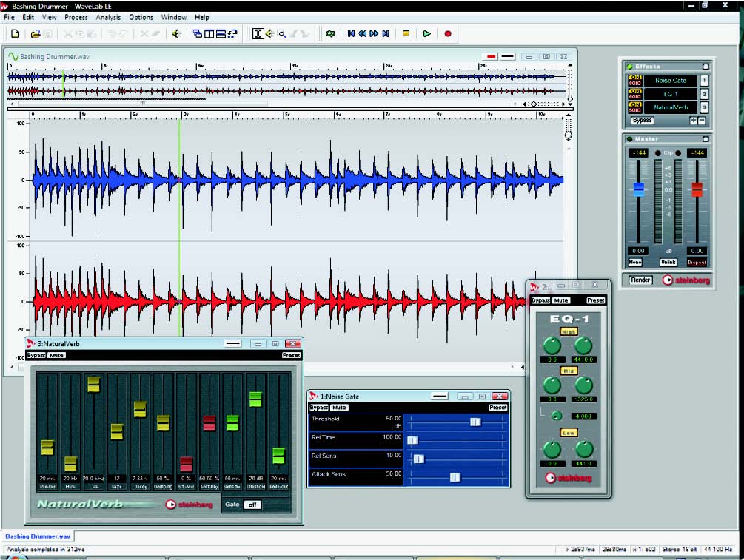Click the EQ-1 High band button
The height and width of the screenshot is (560, 744).
pos(569,332)
